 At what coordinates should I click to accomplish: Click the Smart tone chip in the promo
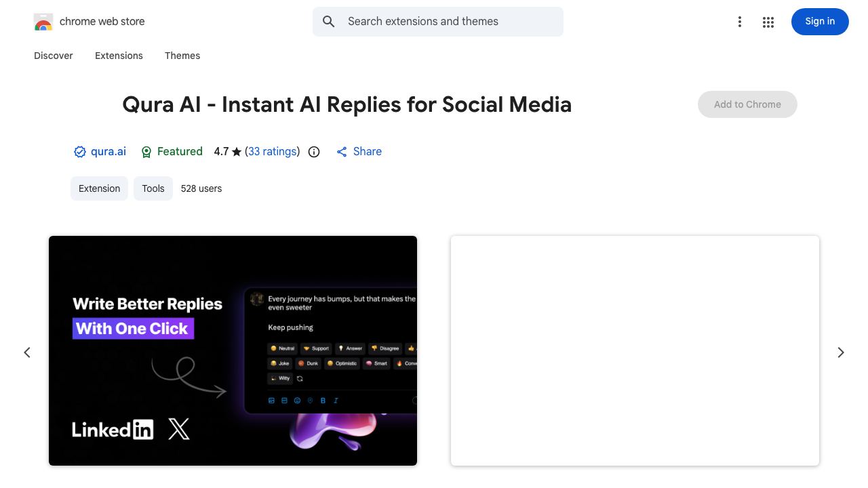tap(376, 363)
